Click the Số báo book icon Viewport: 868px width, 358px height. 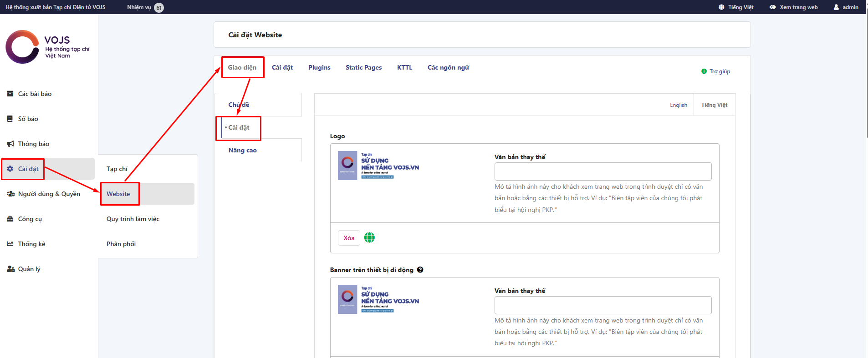tap(10, 119)
